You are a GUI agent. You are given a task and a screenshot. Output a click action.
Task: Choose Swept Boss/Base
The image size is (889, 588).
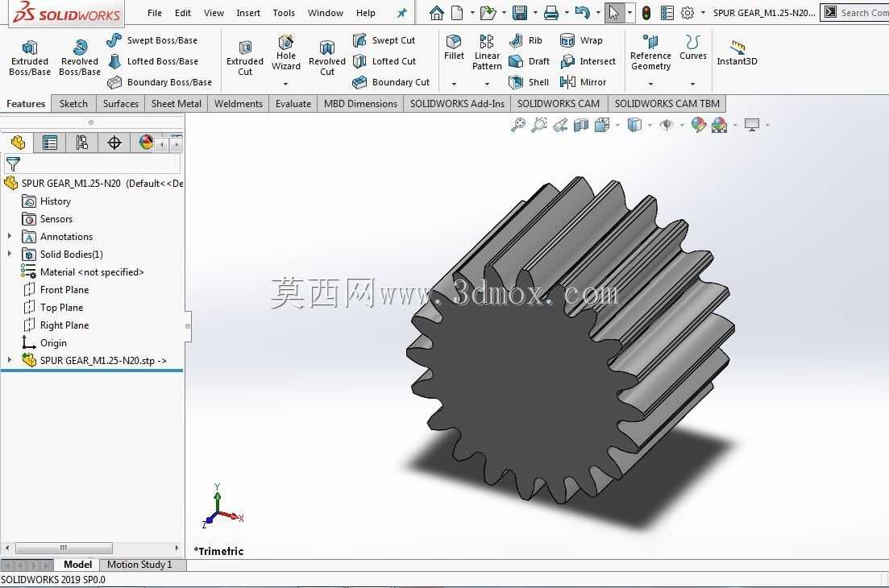click(152, 40)
